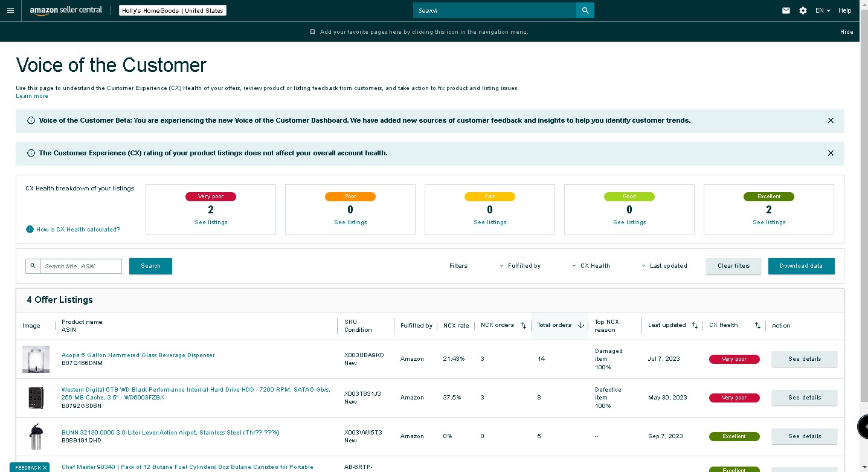Focus the Search title, ASIN field

(x=81, y=266)
